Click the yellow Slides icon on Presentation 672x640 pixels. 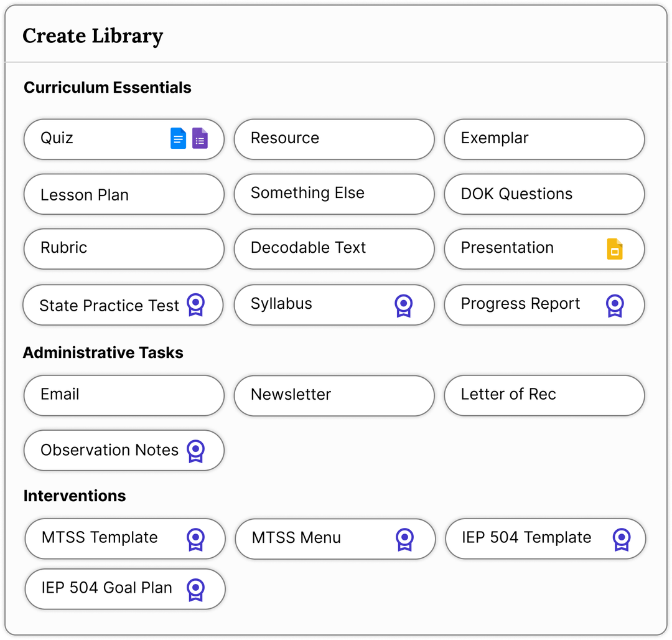pyautogui.click(x=615, y=248)
